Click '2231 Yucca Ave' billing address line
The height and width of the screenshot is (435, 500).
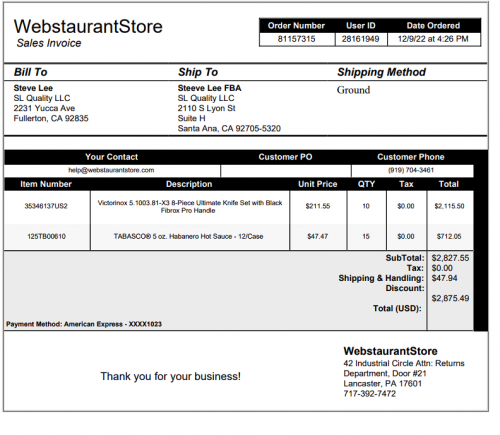44,108
